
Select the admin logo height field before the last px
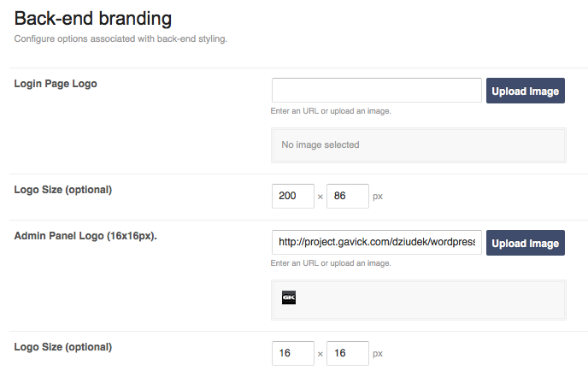(x=347, y=353)
